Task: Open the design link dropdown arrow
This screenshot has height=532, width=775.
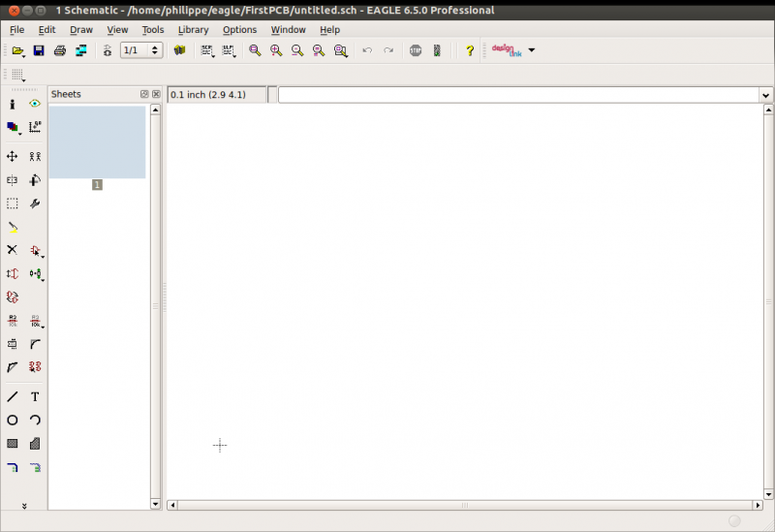Action: (x=531, y=50)
